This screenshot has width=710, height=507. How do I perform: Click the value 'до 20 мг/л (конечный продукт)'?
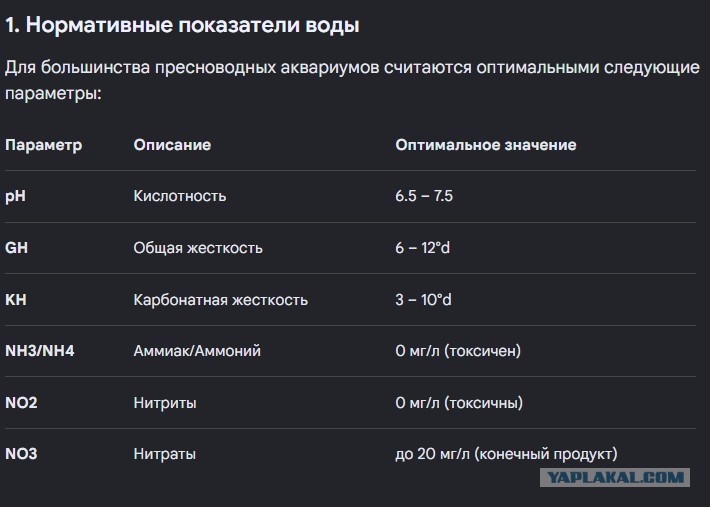click(506, 454)
